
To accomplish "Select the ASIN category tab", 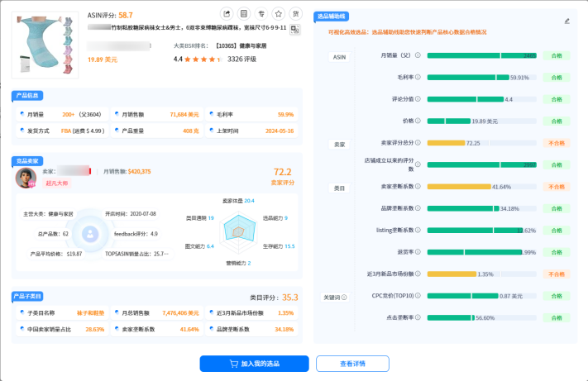I will pos(339,56).
